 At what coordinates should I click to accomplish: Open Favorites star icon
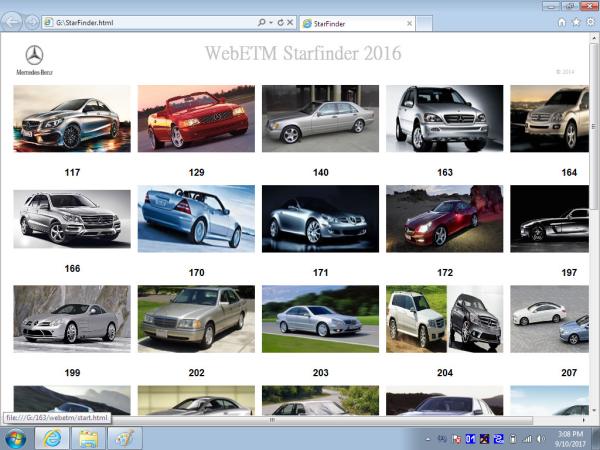pos(576,22)
